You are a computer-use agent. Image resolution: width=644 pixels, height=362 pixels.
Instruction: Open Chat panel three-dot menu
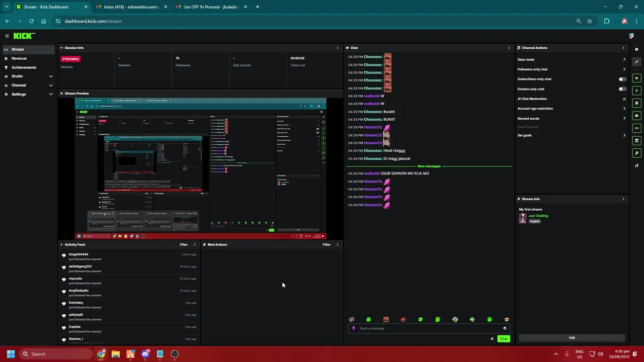[509, 48]
